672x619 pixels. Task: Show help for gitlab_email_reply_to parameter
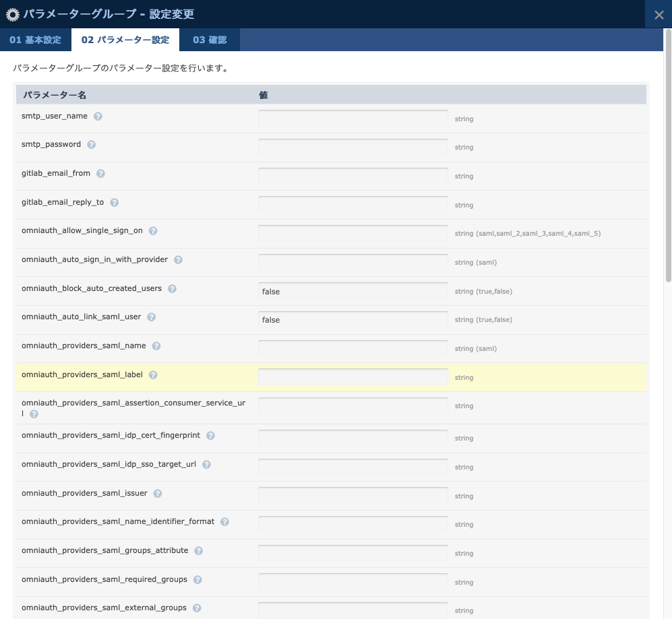coord(115,202)
